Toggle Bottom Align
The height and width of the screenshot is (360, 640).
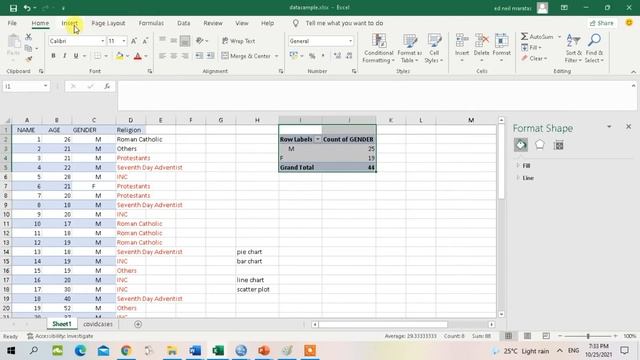[185, 41]
